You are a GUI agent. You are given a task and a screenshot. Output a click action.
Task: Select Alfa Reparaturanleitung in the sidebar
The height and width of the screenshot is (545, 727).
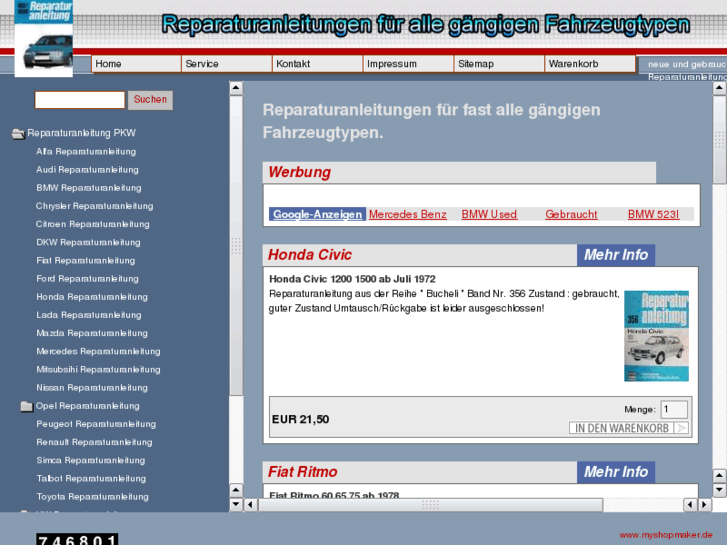[86, 152]
